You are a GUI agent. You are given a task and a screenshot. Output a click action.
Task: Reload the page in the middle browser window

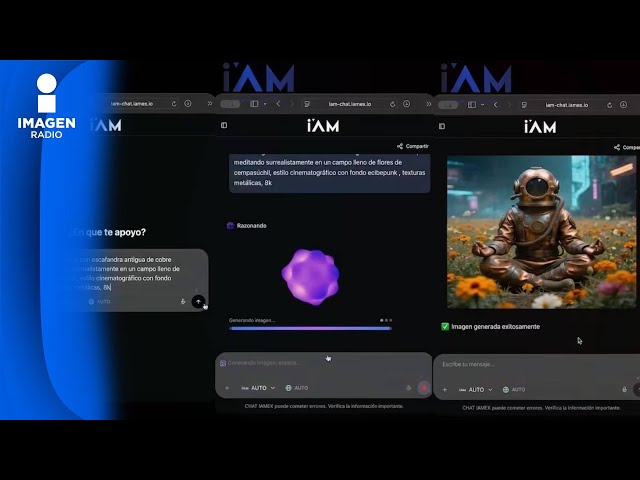click(393, 104)
